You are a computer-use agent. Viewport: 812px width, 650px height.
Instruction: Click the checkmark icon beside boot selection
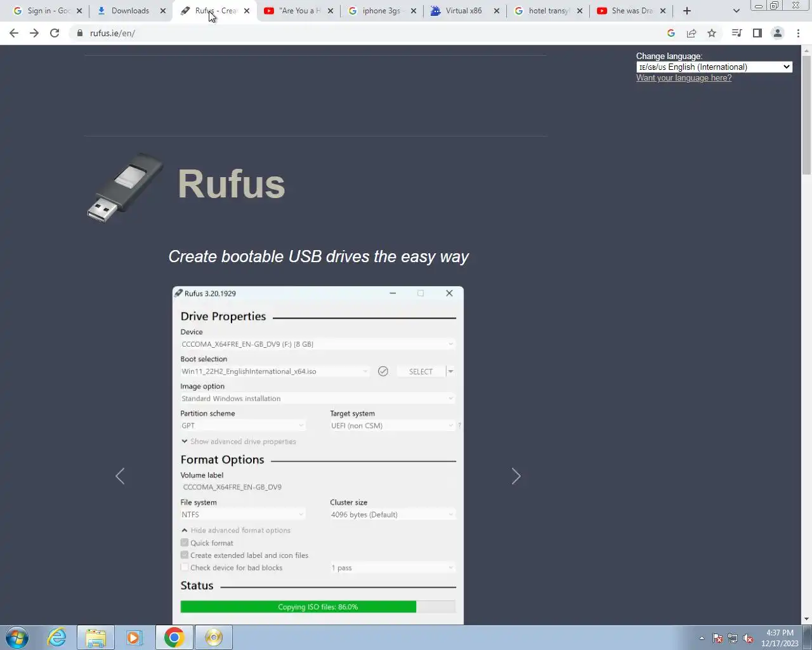click(x=383, y=371)
